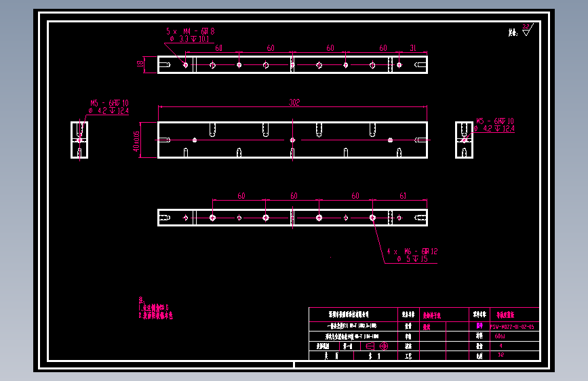Click the φ 4.2 note by the right side view
This screenshot has width=588, height=381.
tap(494, 129)
